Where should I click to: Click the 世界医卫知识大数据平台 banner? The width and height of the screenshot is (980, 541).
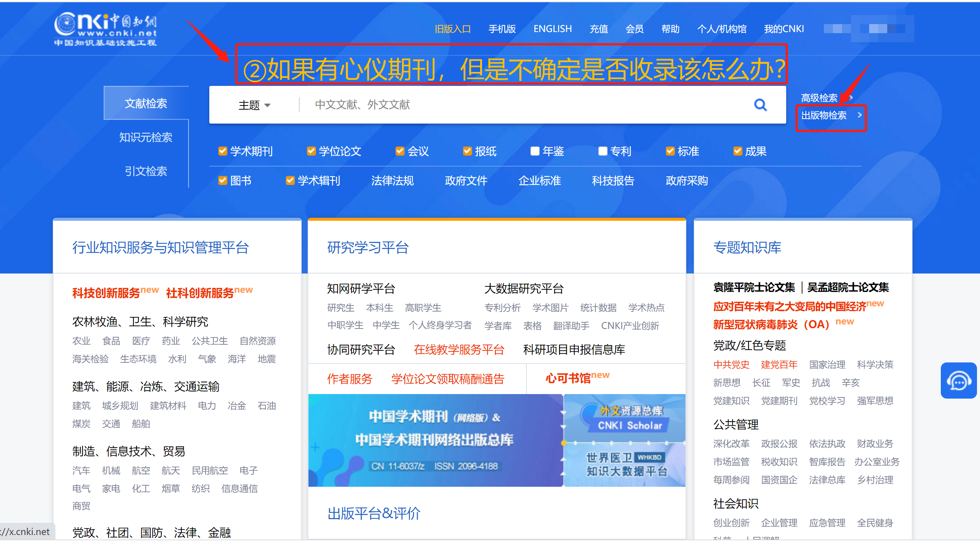click(625, 465)
